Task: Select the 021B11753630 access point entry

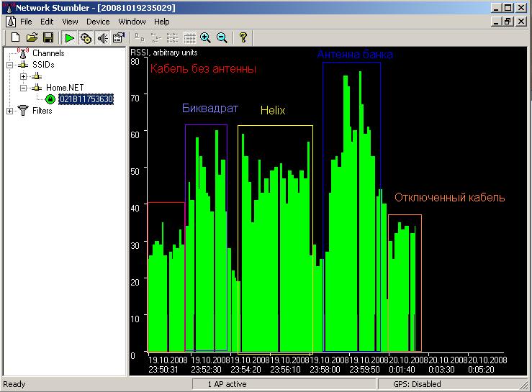Action: click(x=86, y=99)
